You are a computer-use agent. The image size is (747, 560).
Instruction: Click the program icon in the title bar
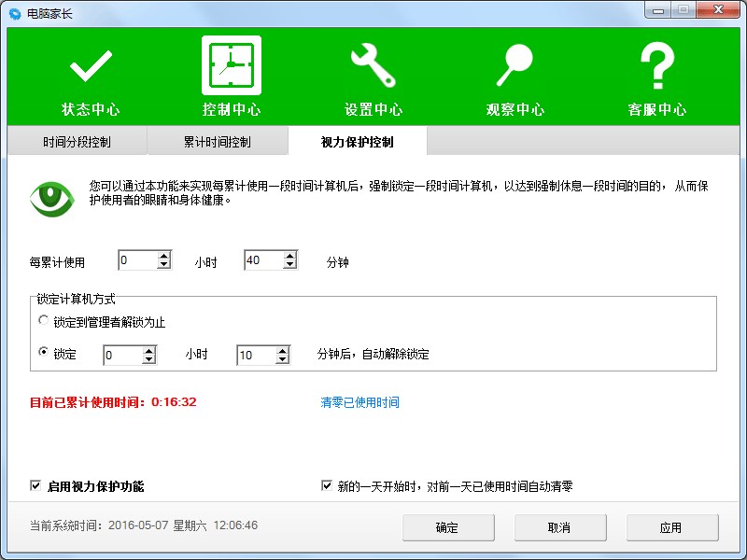[x=13, y=13]
